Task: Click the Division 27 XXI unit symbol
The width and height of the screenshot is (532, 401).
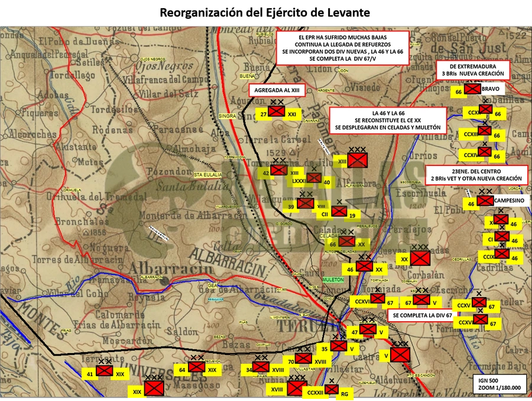Action: [x=276, y=111]
